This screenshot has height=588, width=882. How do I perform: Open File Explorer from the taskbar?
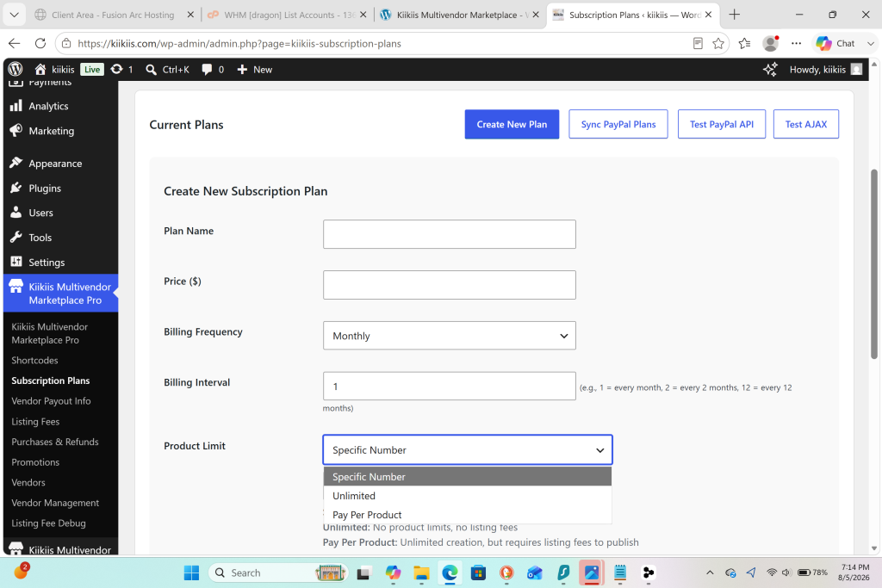click(421, 573)
